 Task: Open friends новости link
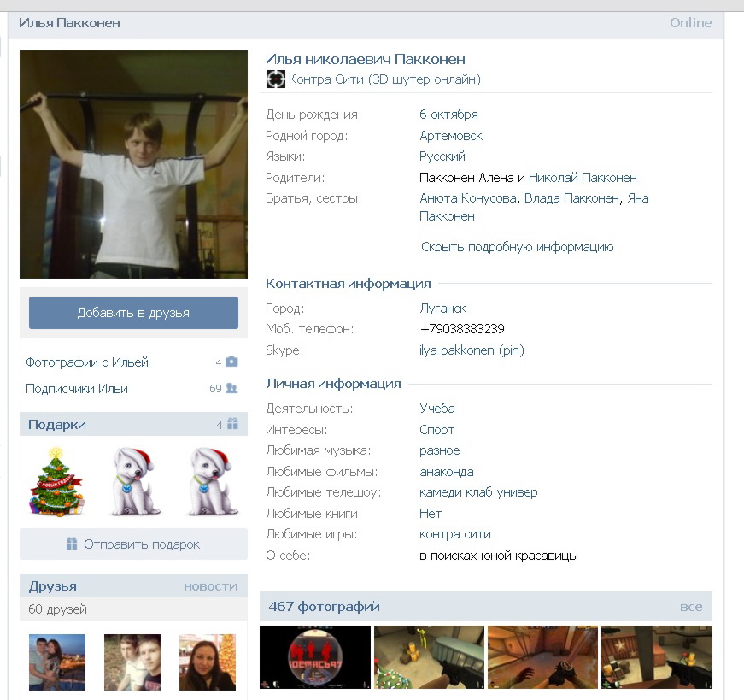pyautogui.click(x=210, y=586)
